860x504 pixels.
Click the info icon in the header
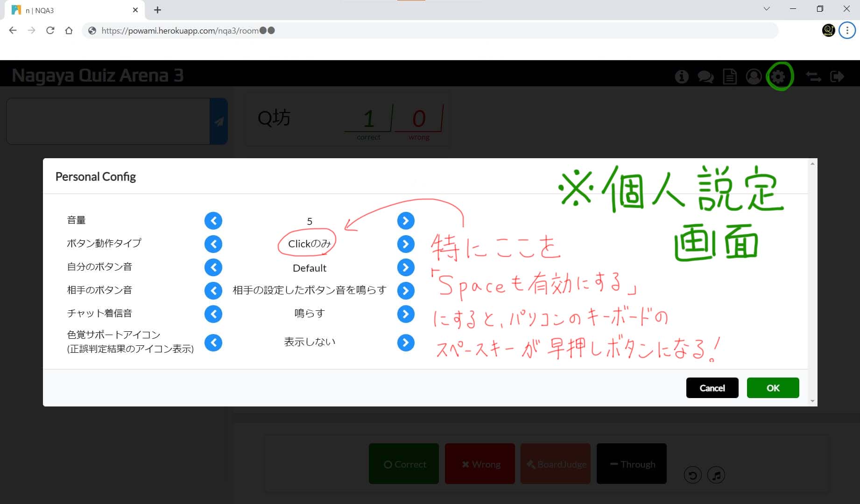(x=682, y=77)
